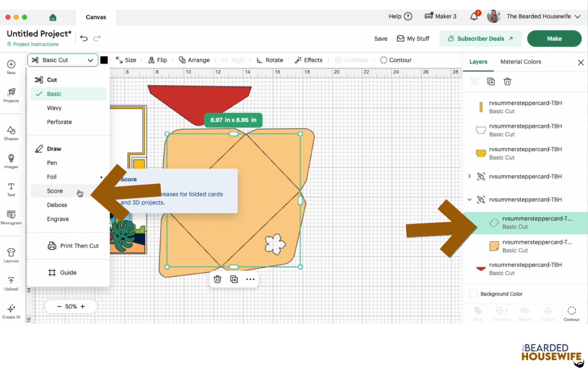Viewport: 588px width, 374px height.
Task: Select the Guide option
Action: coord(62,273)
